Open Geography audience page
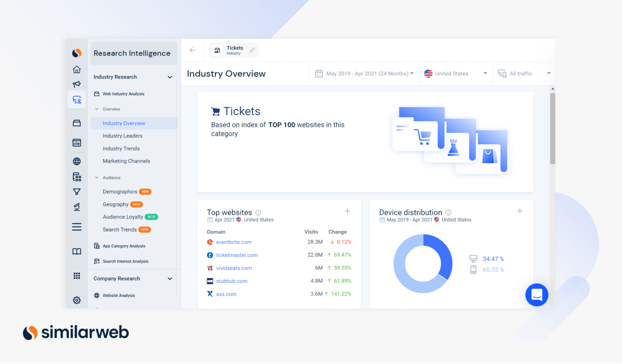622x364 pixels. point(115,205)
